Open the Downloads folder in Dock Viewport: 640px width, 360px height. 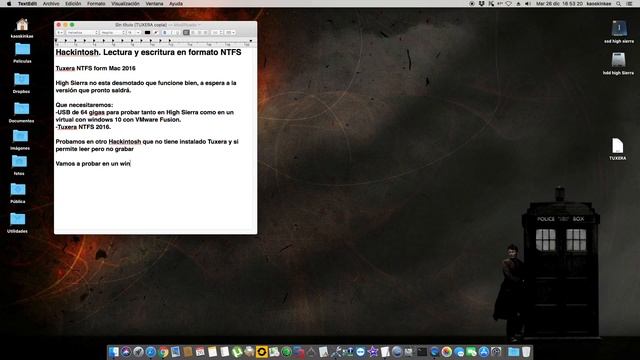pos(513,352)
